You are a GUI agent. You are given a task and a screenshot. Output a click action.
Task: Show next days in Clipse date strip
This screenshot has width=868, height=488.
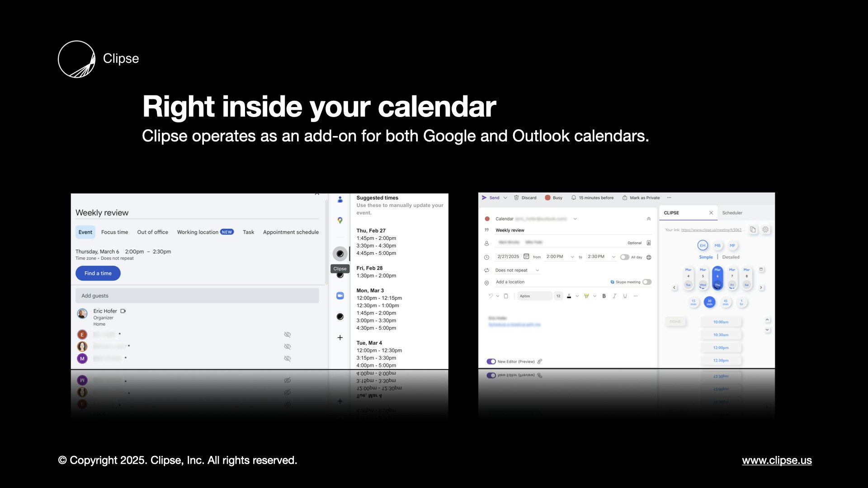[x=761, y=287]
